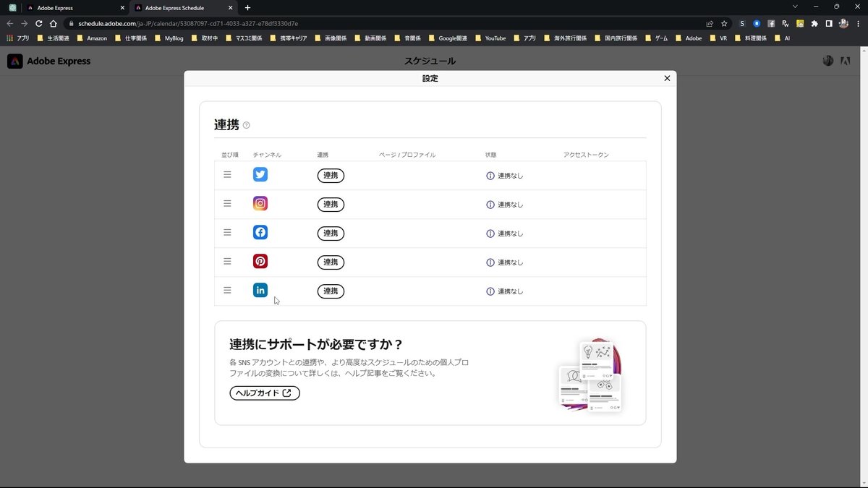Click the アプリ apps grid shortcut
Screen dimensions: 868x488
pos(18,38)
